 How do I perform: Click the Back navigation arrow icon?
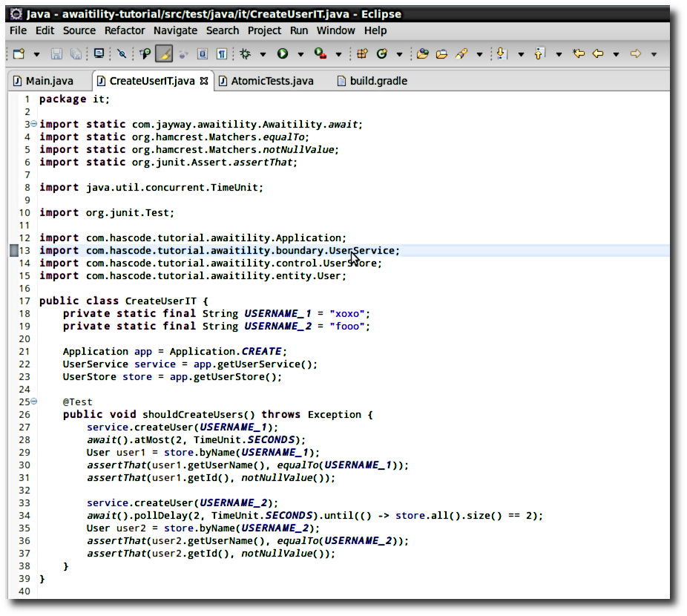click(597, 53)
